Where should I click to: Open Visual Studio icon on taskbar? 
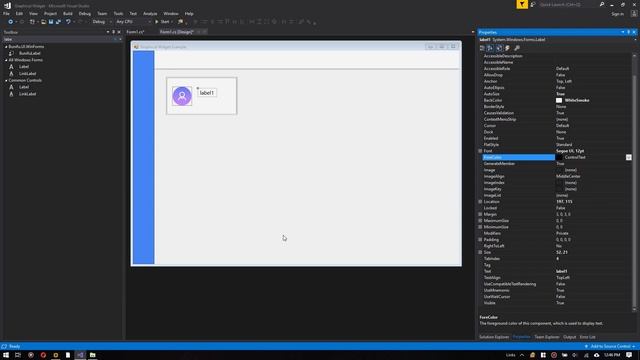point(80,355)
